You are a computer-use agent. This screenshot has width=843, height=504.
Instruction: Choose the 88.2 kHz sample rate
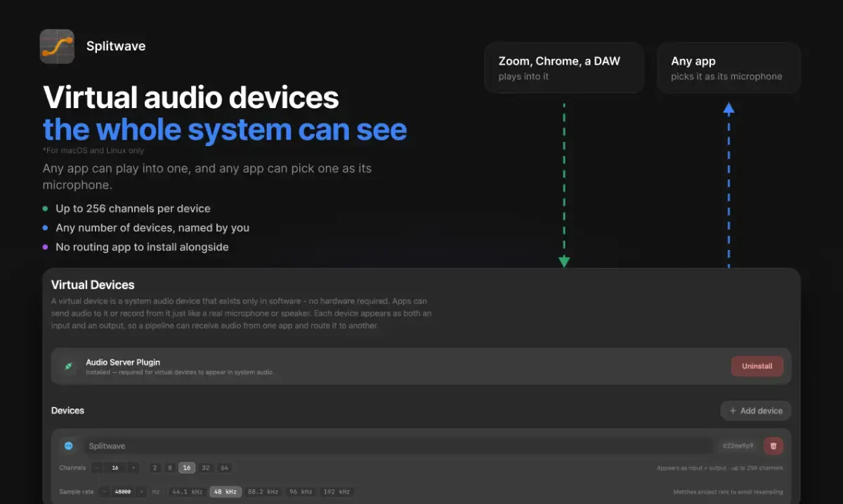pos(263,491)
